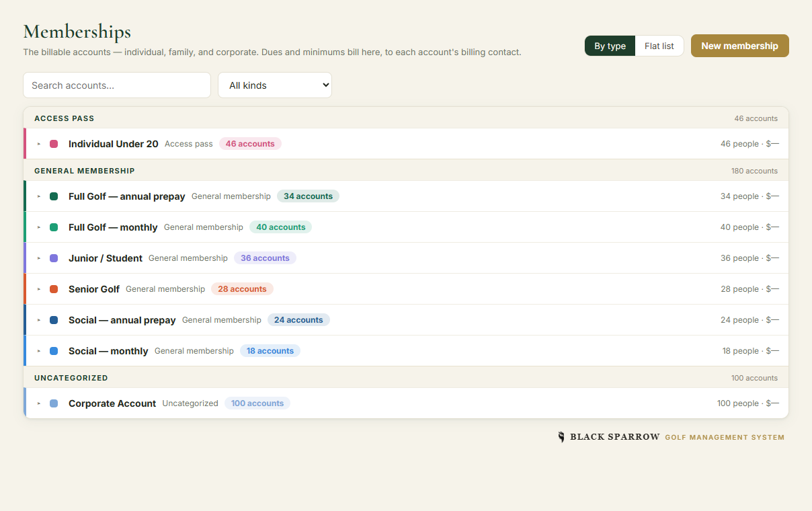Click the light blue swatch for Corporate Account

click(x=54, y=403)
